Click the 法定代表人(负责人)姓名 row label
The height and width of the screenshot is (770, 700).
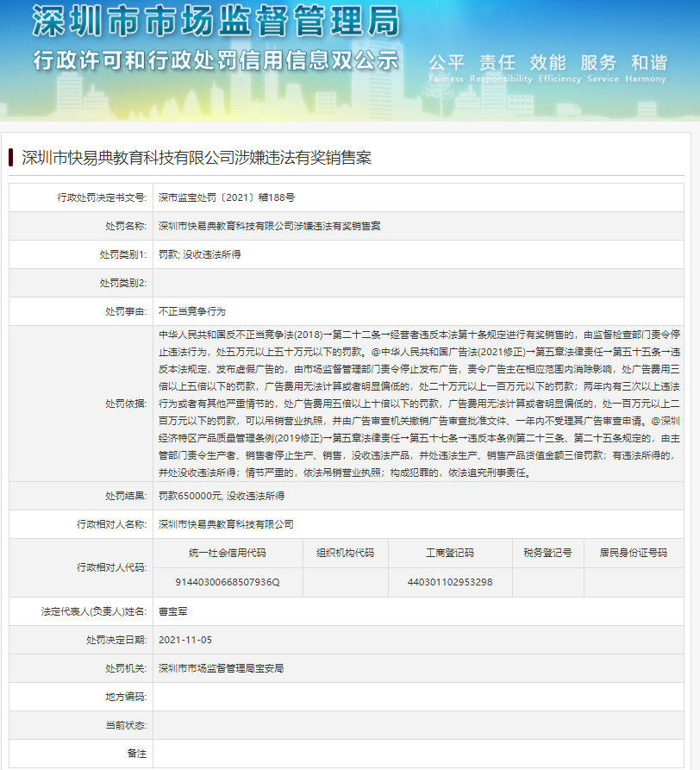click(x=94, y=611)
